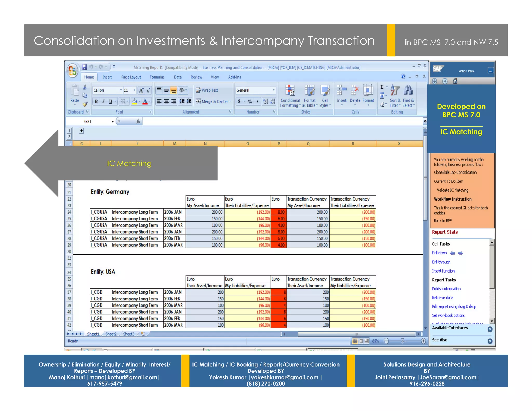This screenshot has width=532, height=411.
Task: Open Merge & Center dropdown arrow
Action: pos(230,101)
